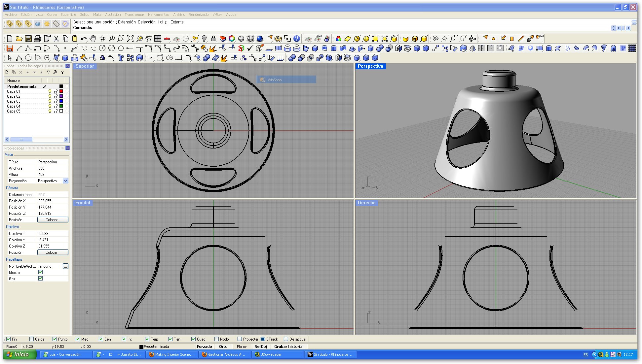Change the red color swatch of Capa 01
The height and width of the screenshot is (364, 642).
(x=61, y=91)
